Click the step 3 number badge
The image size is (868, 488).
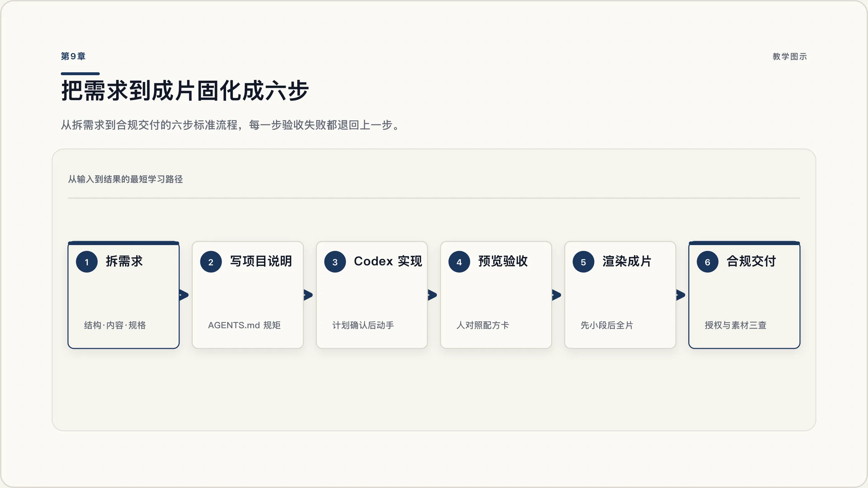tap(335, 262)
